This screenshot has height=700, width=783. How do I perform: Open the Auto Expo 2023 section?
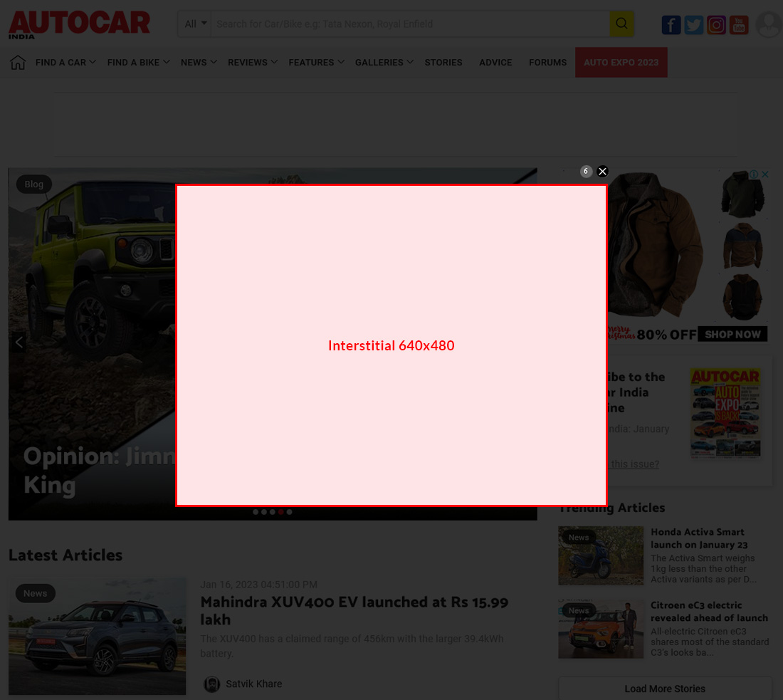(x=621, y=63)
